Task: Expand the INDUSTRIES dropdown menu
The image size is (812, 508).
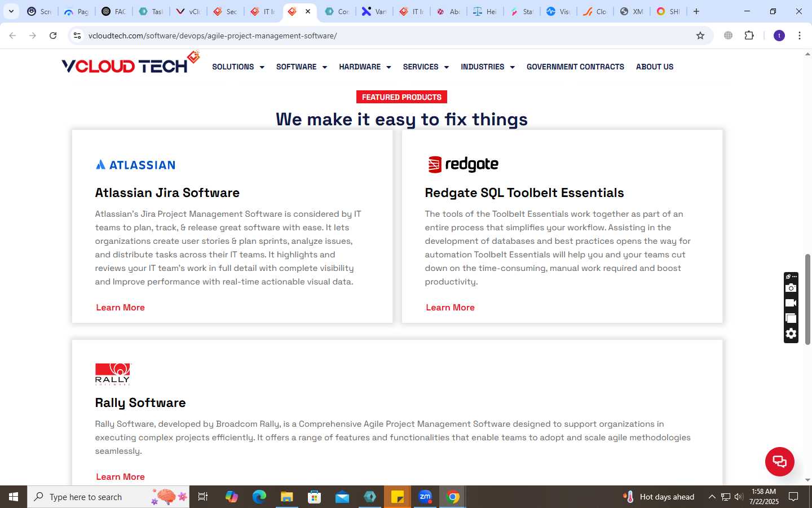Action: click(488, 67)
